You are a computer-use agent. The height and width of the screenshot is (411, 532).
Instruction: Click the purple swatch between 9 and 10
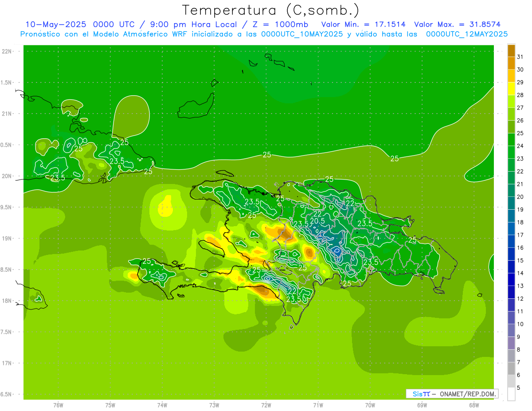click(511, 330)
